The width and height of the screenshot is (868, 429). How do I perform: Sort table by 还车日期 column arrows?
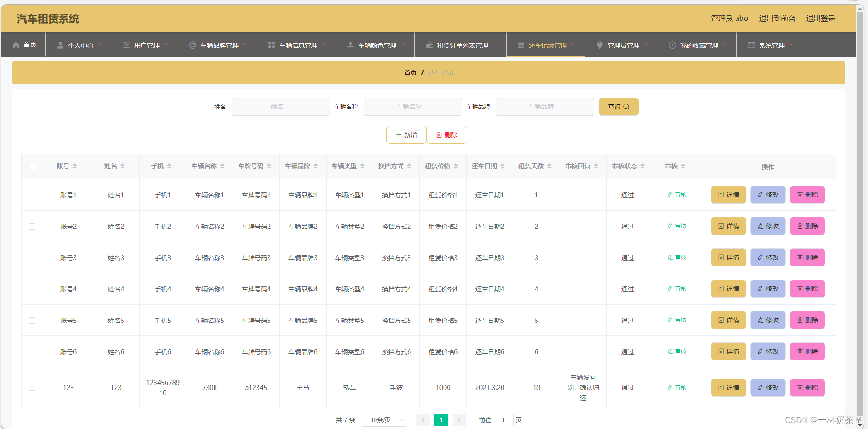[x=502, y=167]
